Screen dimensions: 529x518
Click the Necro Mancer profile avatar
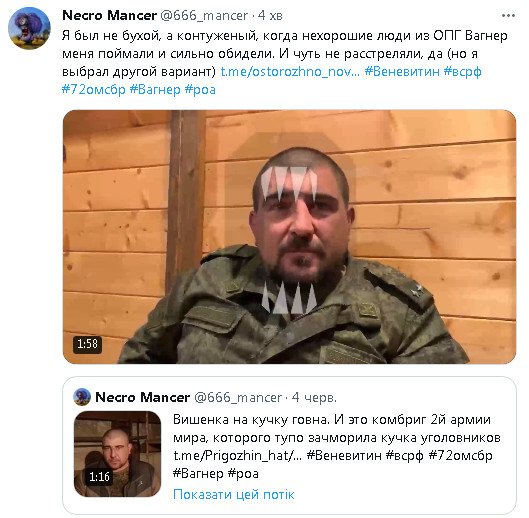click(x=29, y=28)
